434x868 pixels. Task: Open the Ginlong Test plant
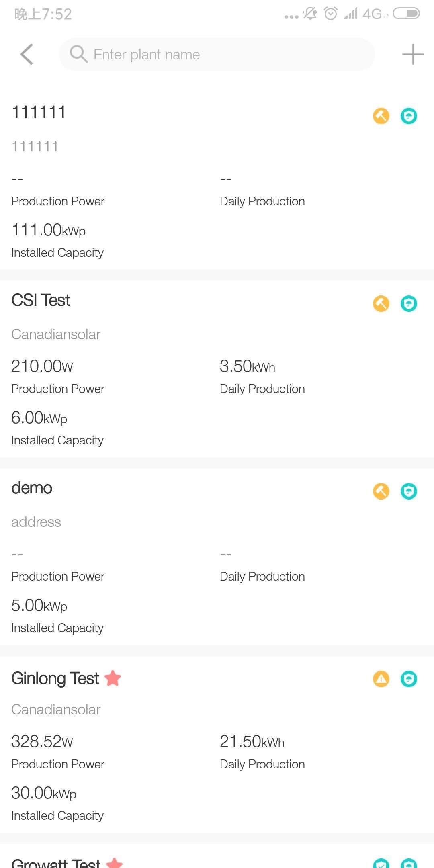[x=217, y=744]
